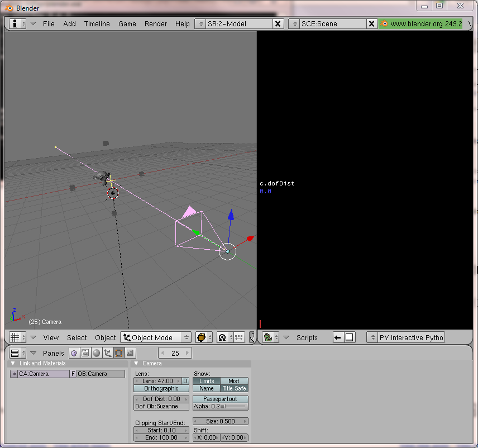Open the draw type cube selector
Image resolution: width=478 pixels, height=448 pixels.
coord(204,337)
